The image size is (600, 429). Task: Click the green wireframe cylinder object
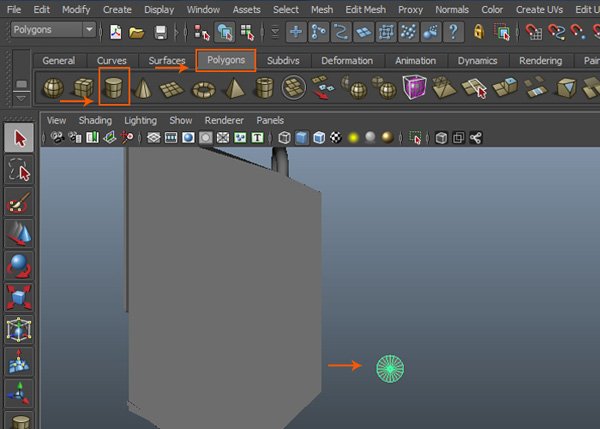coord(390,369)
